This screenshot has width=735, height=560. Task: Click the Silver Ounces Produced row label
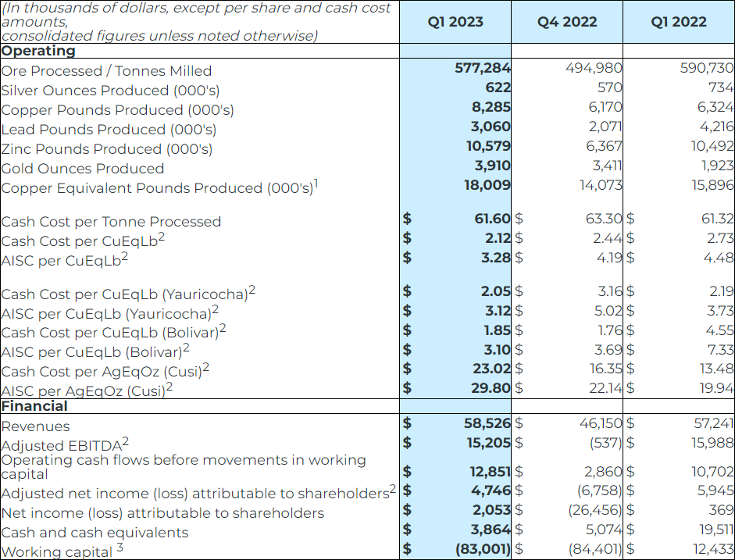coord(110,91)
